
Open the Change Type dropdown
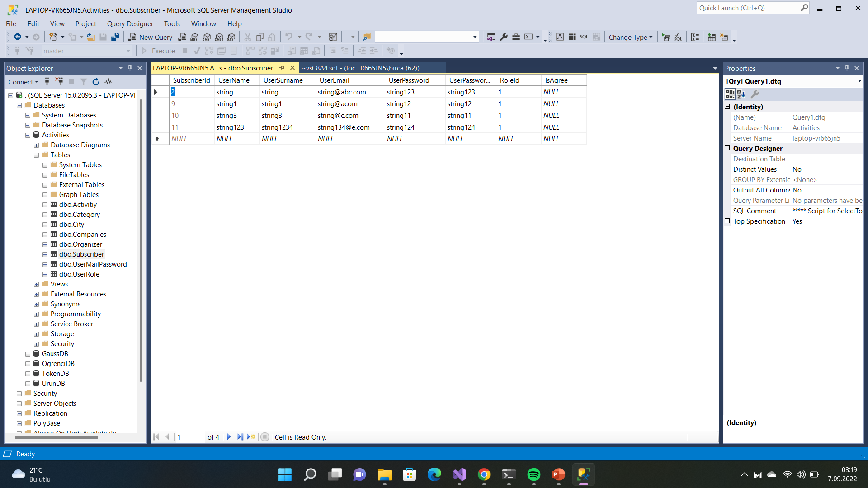tap(631, 37)
